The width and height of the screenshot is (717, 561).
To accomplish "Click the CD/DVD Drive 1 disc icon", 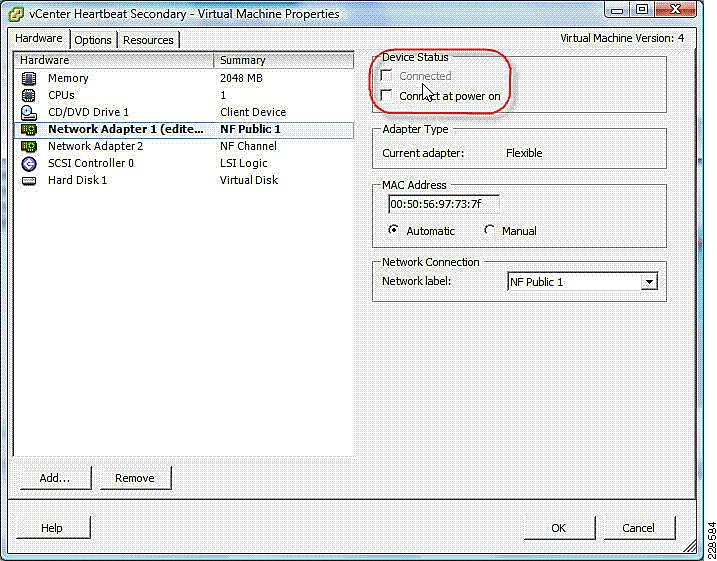I will tap(28, 112).
